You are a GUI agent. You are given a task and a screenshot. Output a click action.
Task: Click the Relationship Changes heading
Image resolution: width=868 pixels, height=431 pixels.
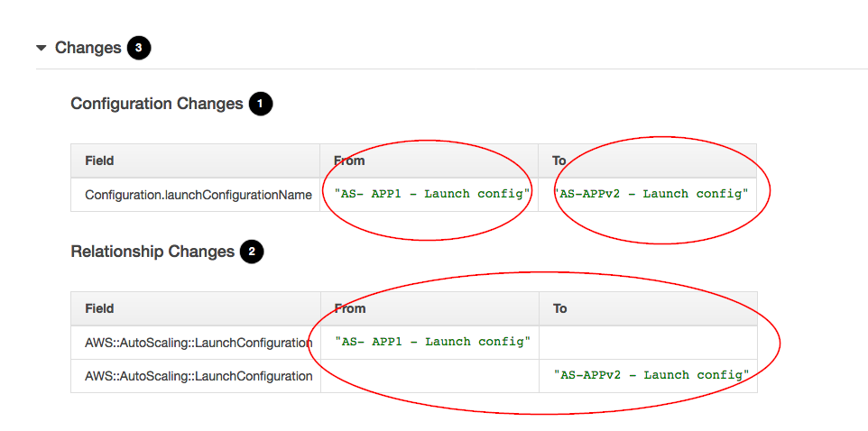152,252
